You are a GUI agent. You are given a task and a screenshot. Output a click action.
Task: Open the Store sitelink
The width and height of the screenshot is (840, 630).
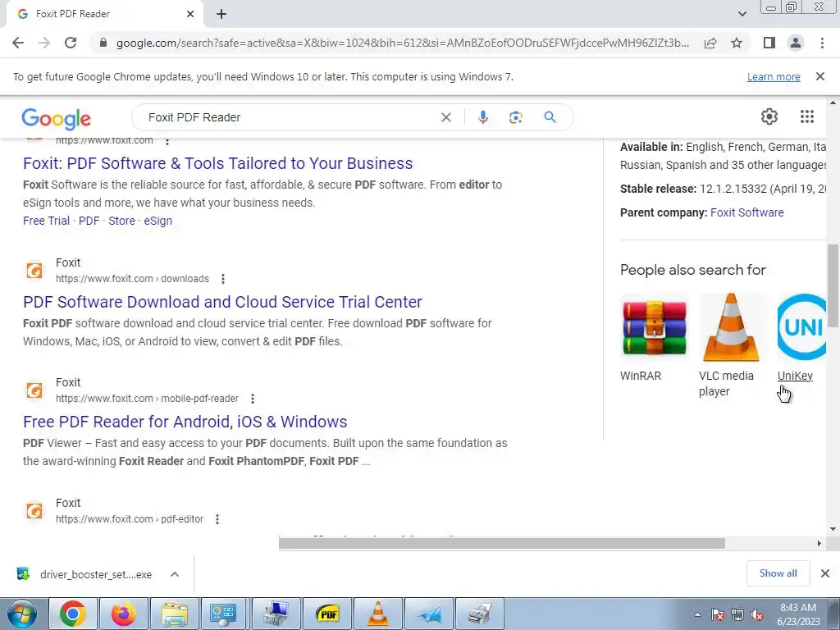(x=121, y=221)
